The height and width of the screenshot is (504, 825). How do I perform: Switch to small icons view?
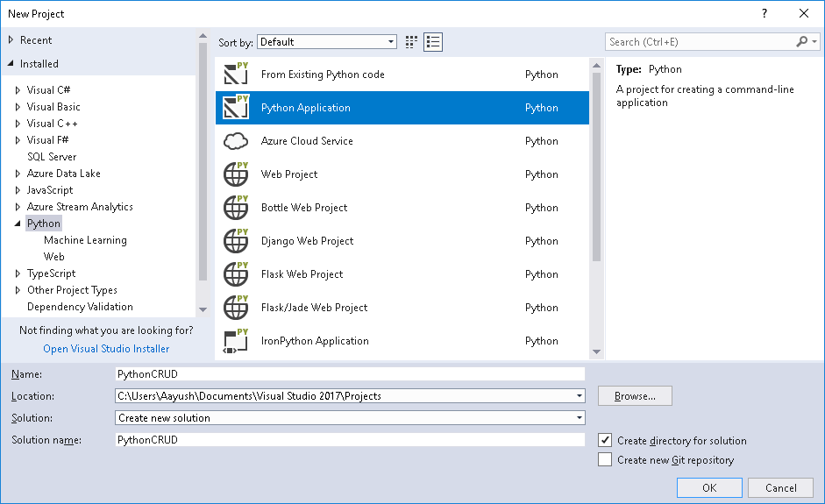click(411, 42)
